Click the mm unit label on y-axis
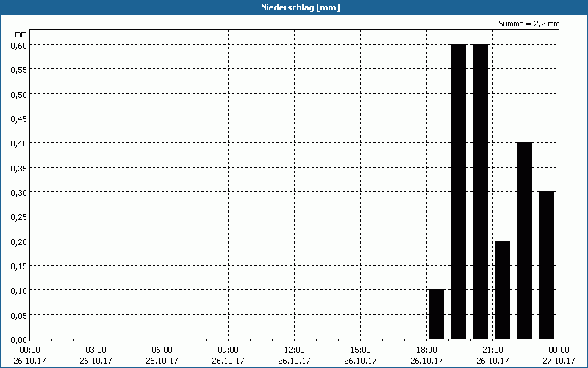 [x=21, y=34]
